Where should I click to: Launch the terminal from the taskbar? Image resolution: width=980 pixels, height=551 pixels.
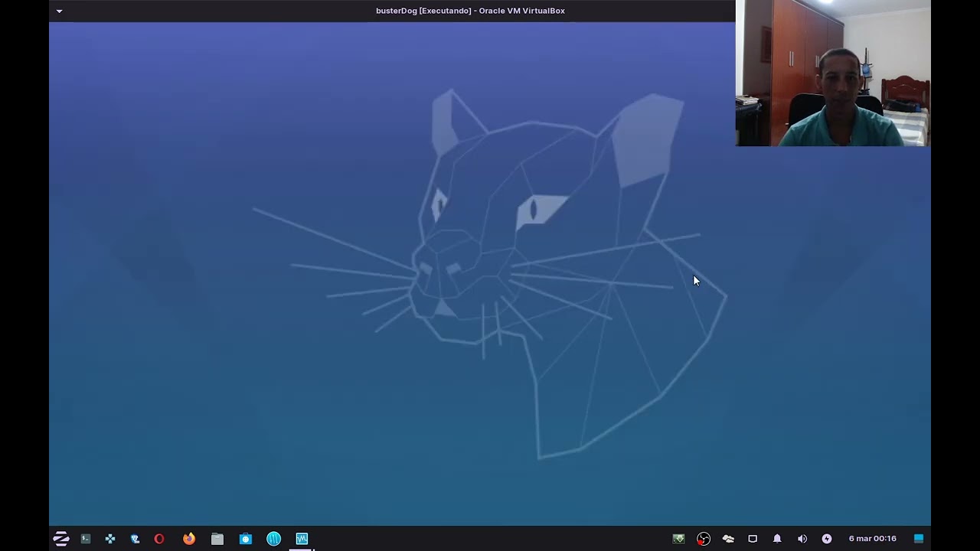click(x=86, y=539)
